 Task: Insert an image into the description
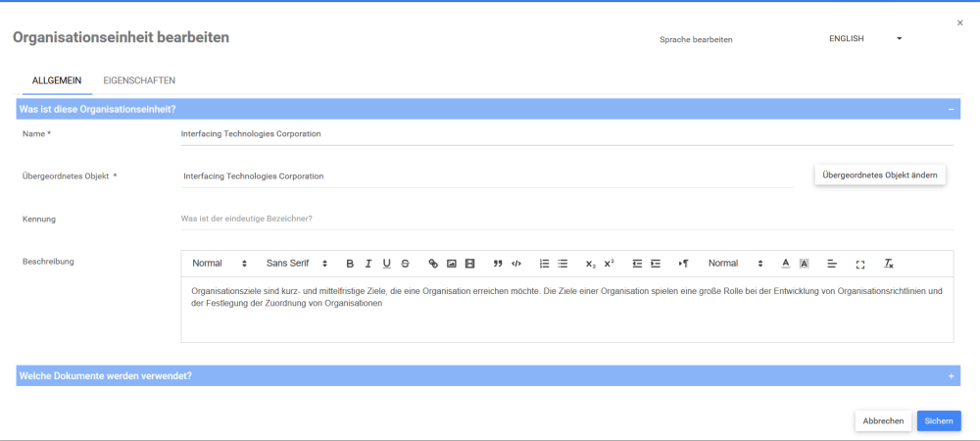pos(451,264)
